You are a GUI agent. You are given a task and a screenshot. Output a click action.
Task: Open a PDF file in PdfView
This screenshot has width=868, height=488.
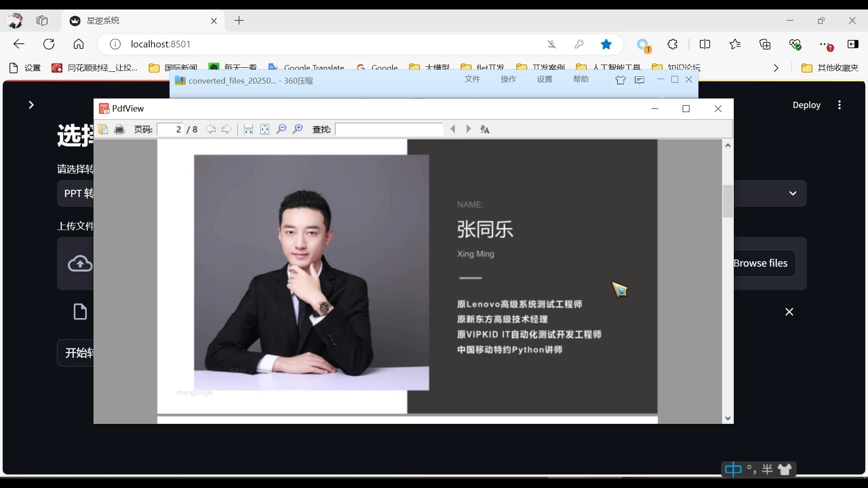click(x=103, y=129)
